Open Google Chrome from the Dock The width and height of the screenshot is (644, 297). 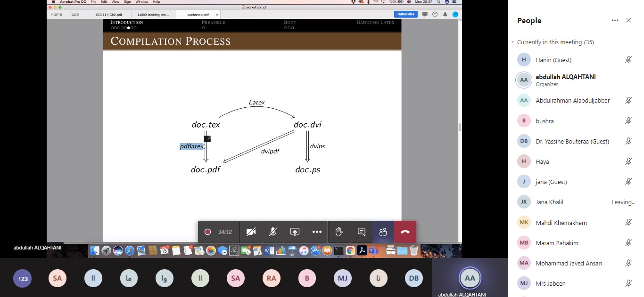pyautogui.click(x=350, y=251)
